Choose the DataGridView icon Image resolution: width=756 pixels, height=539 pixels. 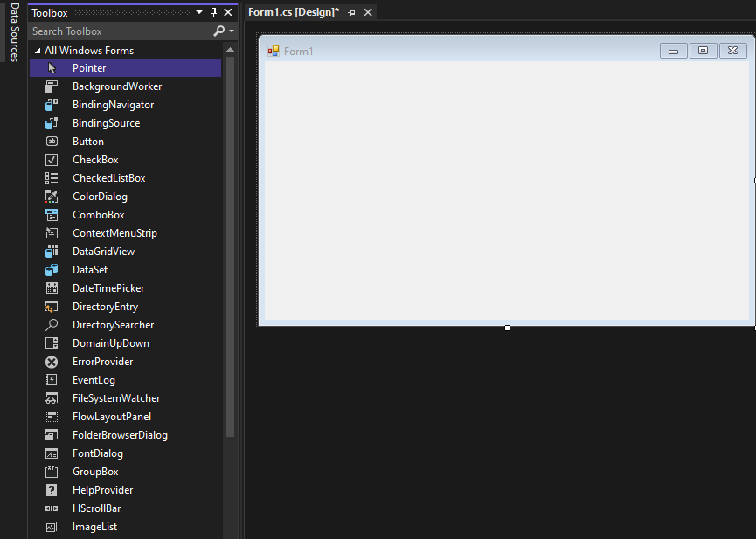(52, 252)
